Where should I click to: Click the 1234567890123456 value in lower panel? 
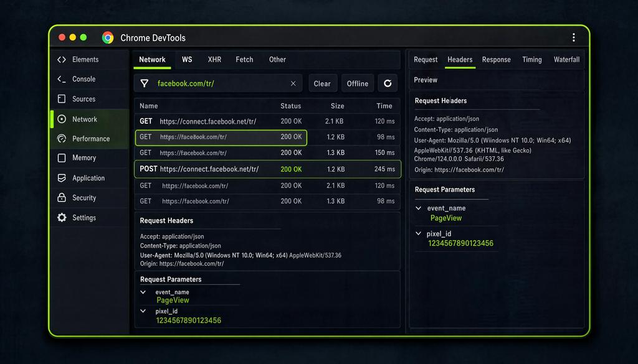(188, 320)
